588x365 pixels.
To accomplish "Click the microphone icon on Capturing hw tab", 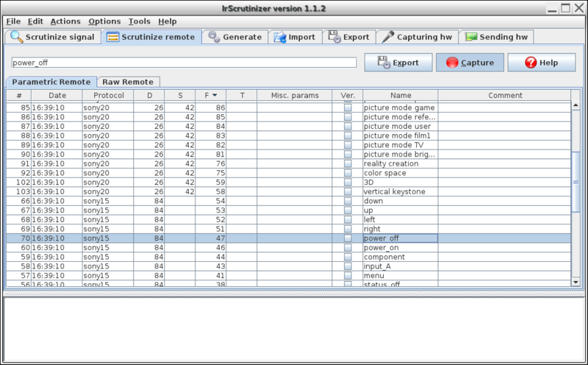I will pos(387,37).
